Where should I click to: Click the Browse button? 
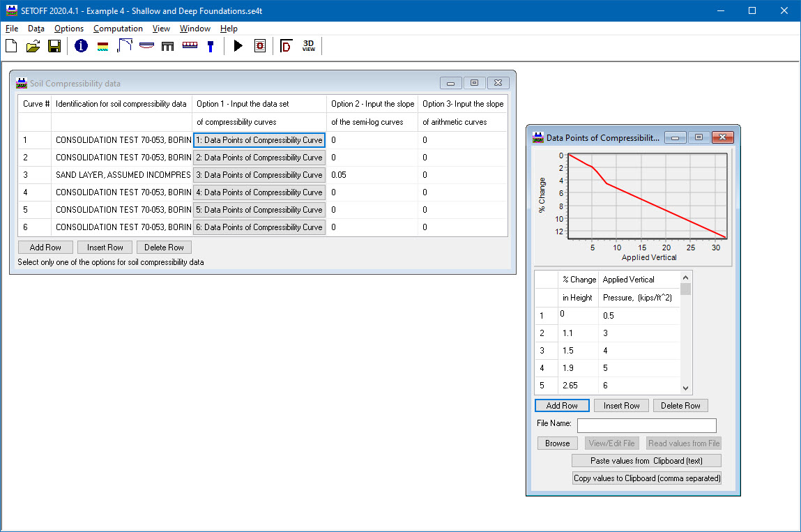pos(557,443)
